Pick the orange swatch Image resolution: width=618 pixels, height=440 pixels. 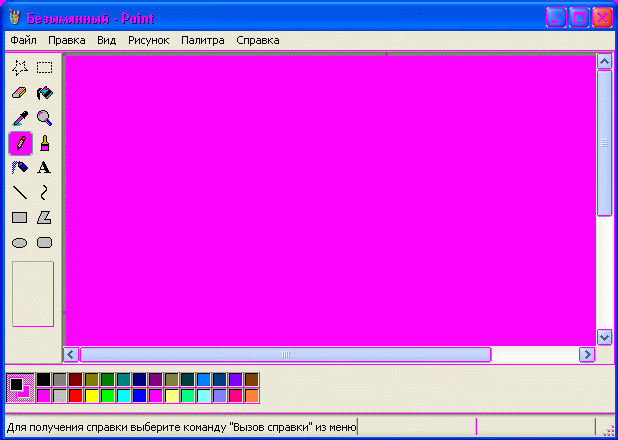click(252, 395)
